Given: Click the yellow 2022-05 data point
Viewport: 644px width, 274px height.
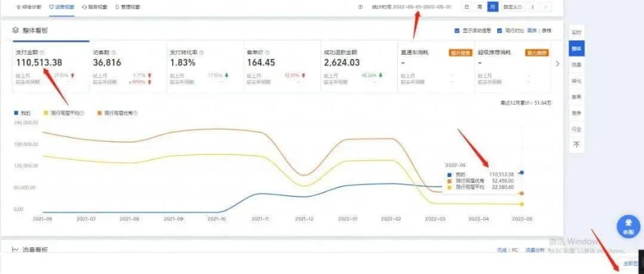Looking at the screenshot, I should [x=522, y=204].
